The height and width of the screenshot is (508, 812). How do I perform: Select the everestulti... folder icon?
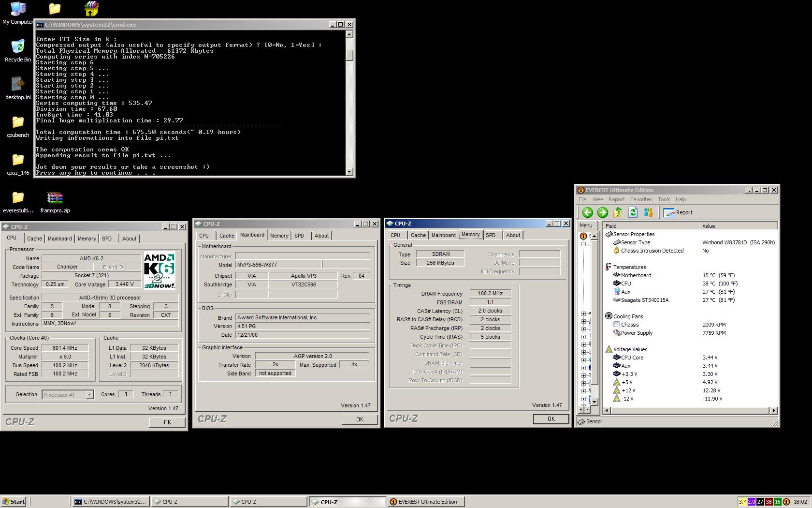tap(18, 202)
